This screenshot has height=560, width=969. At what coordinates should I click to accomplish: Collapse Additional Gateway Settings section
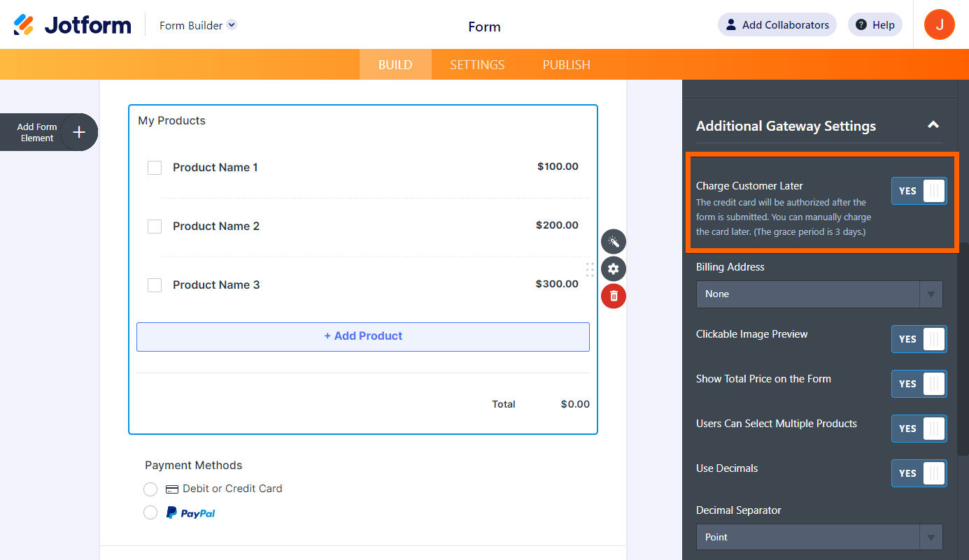(x=933, y=125)
